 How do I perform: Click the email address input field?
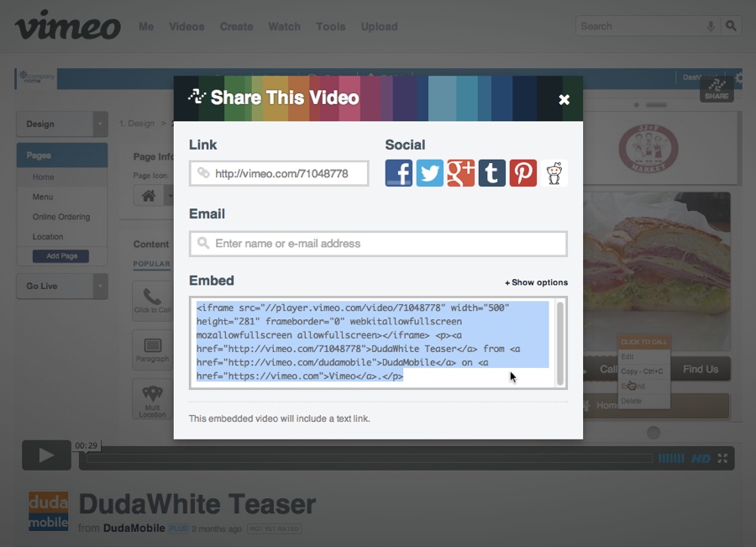(x=379, y=244)
